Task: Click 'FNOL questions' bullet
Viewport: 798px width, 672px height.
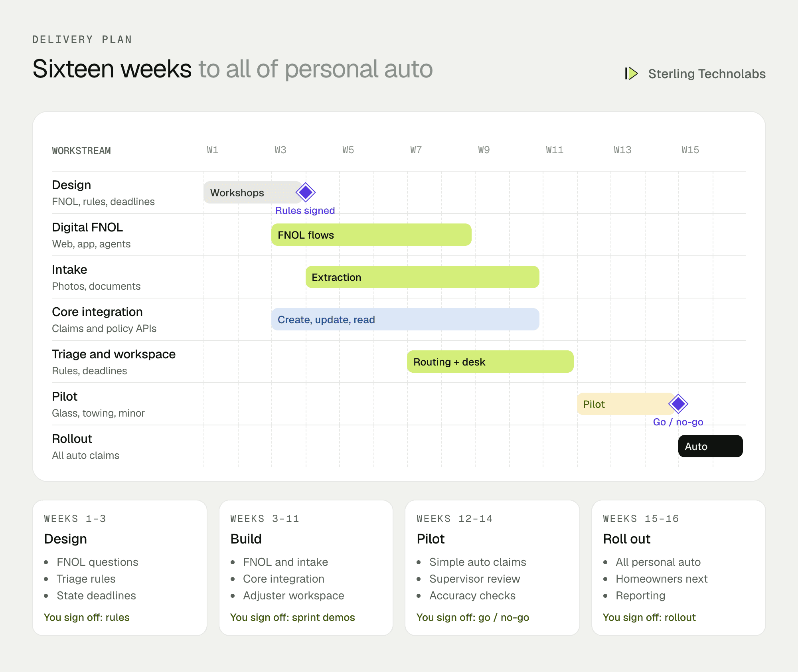Action: pos(97,562)
